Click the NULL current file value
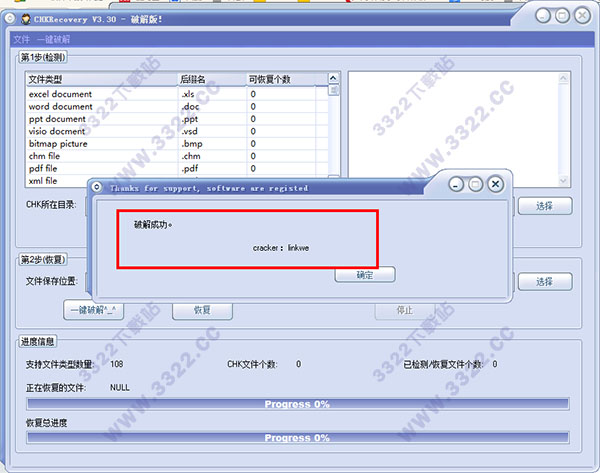This screenshot has height=473, width=600. pyautogui.click(x=120, y=388)
